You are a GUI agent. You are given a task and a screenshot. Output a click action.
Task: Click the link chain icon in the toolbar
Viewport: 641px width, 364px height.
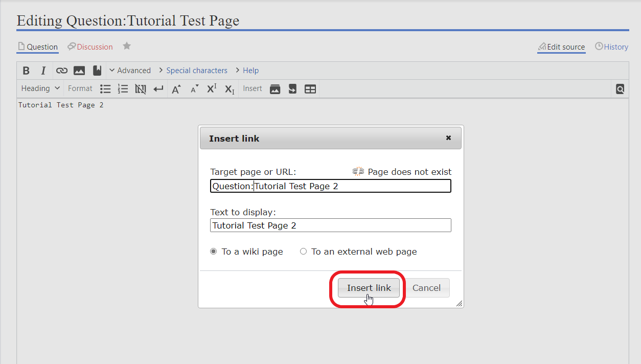click(61, 71)
